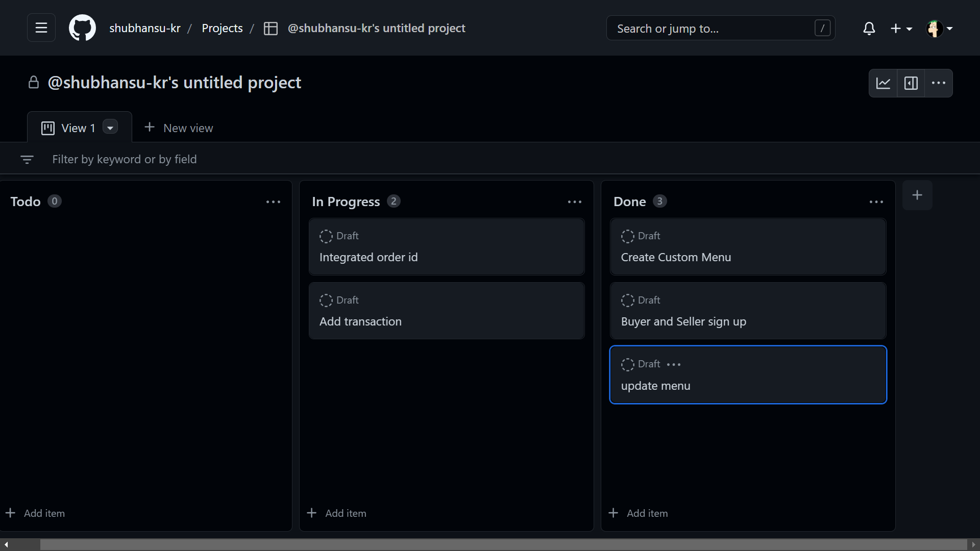Open the Create new plus dropdown

(901, 29)
